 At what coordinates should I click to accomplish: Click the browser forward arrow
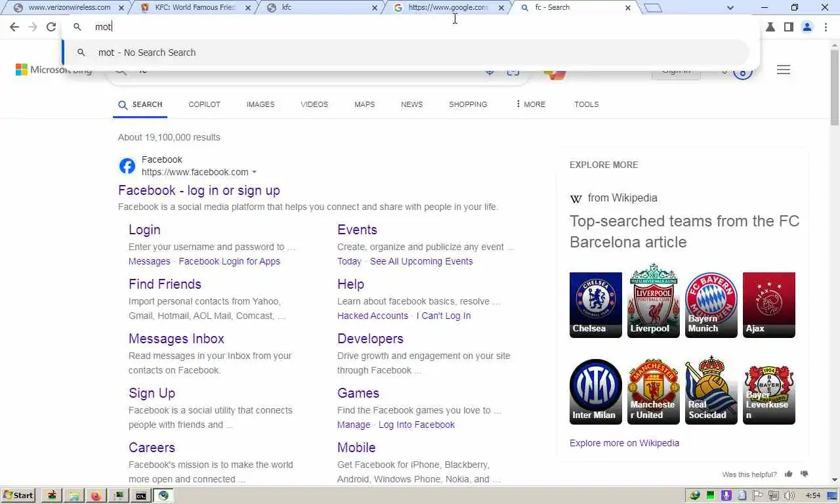tap(33, 27)
